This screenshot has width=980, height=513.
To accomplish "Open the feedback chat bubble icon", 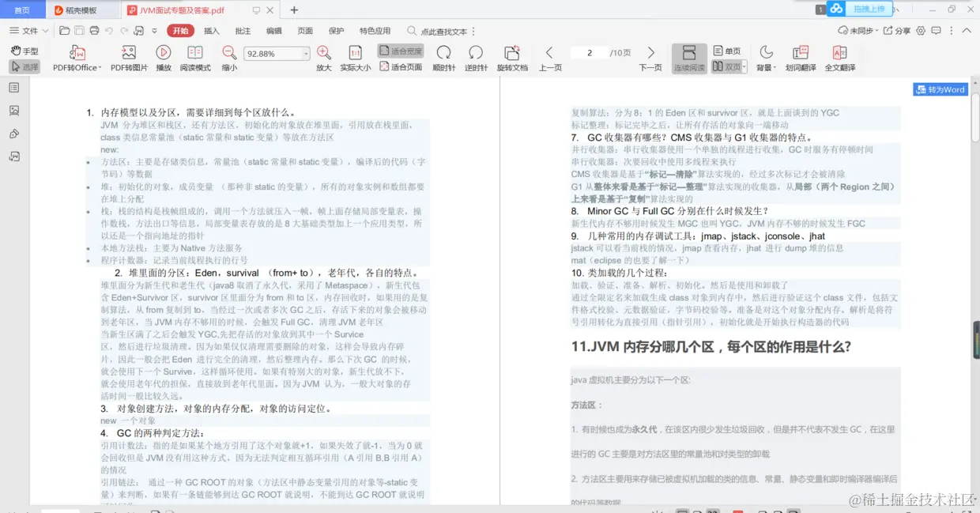I will [x=937, y=31].
